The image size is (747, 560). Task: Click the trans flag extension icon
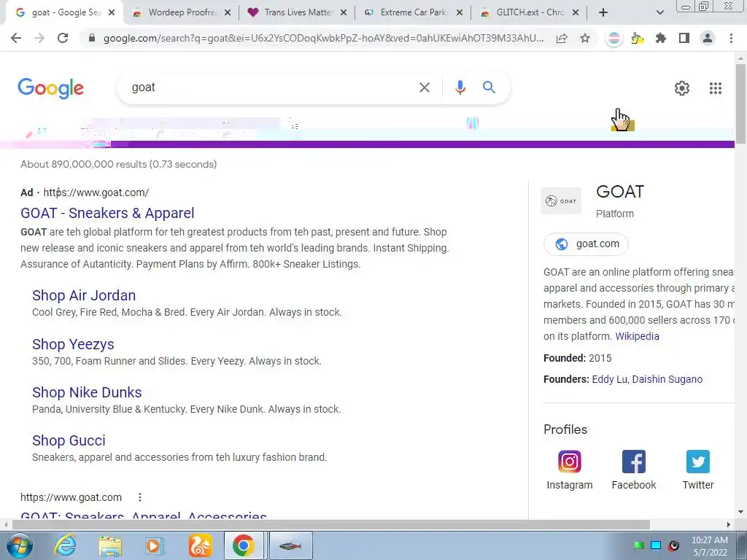pyautogui.click(x=614, y=38)
